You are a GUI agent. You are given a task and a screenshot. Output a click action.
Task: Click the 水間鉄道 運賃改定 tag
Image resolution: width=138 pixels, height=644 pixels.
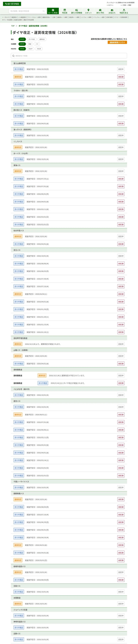point(18,604)
